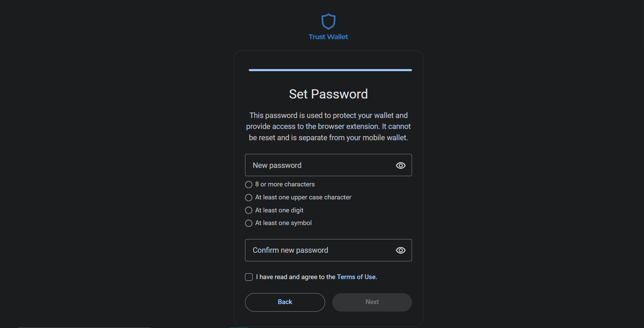Click the 'At least one upper case character' text
644x328 pixels.
point(303,197)
